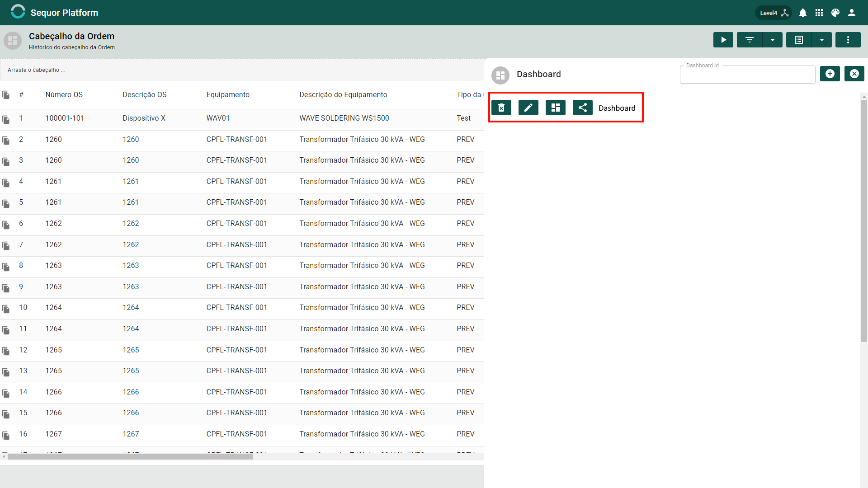Edit the Dashboard entry with the pencil
Image resolution: width=868 pixels, height=488 pixels.
[x=528, y=108]
